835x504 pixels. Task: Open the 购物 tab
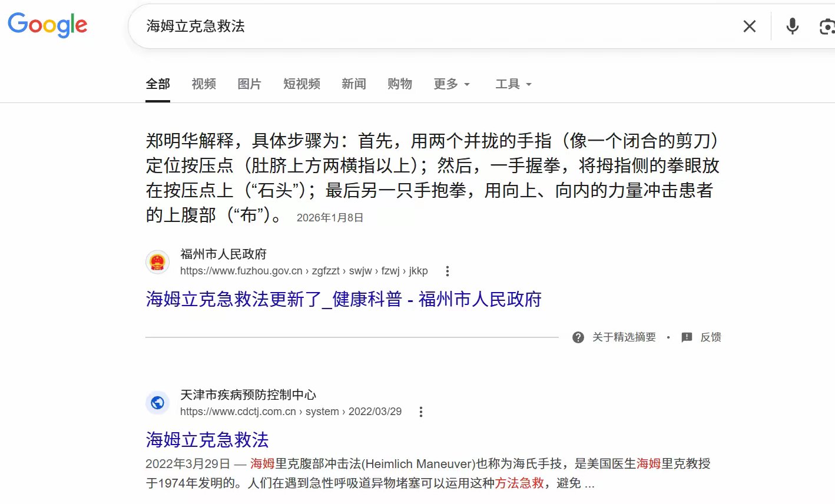pyautogui.click(x=400, y=84)
